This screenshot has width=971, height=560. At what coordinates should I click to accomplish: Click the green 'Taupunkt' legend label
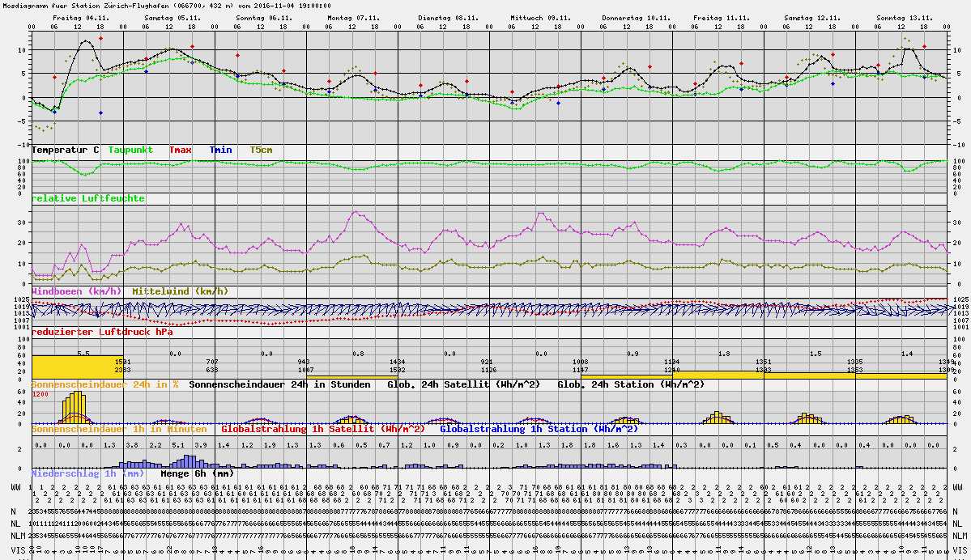(x=130, y=150)
